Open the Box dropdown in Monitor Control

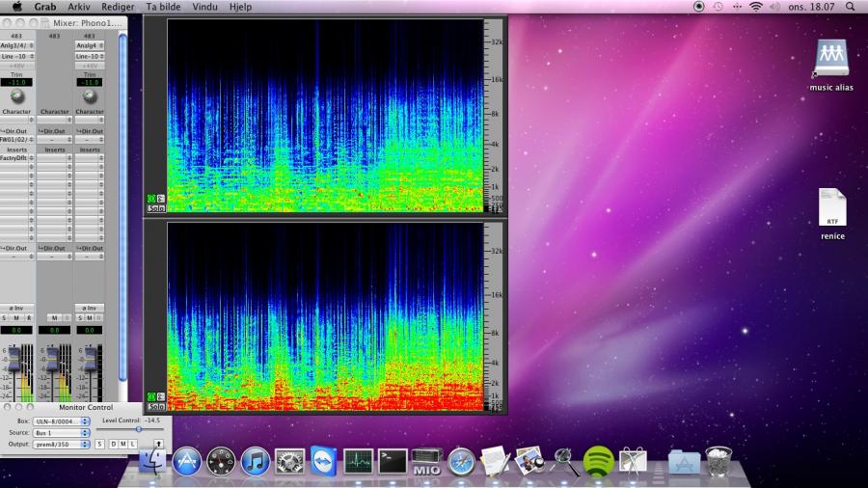(61, 421)
